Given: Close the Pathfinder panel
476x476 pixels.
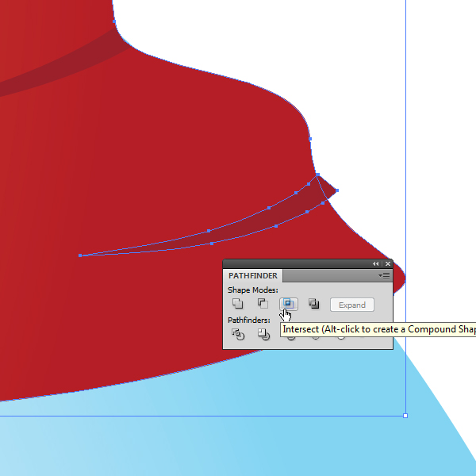Looking at the screenshot, I should pyautogui.click(x=388, y=264).
